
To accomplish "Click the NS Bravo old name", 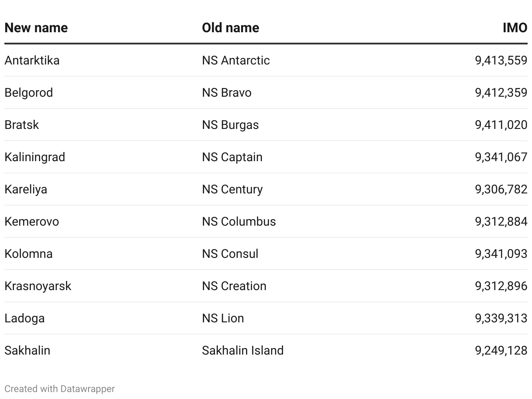I will 227,92.
